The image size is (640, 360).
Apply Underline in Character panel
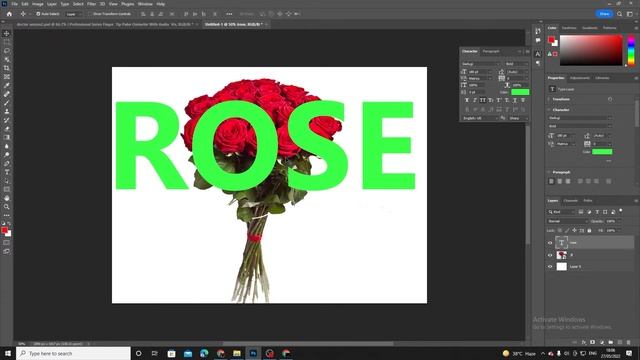tap(515, 100)
